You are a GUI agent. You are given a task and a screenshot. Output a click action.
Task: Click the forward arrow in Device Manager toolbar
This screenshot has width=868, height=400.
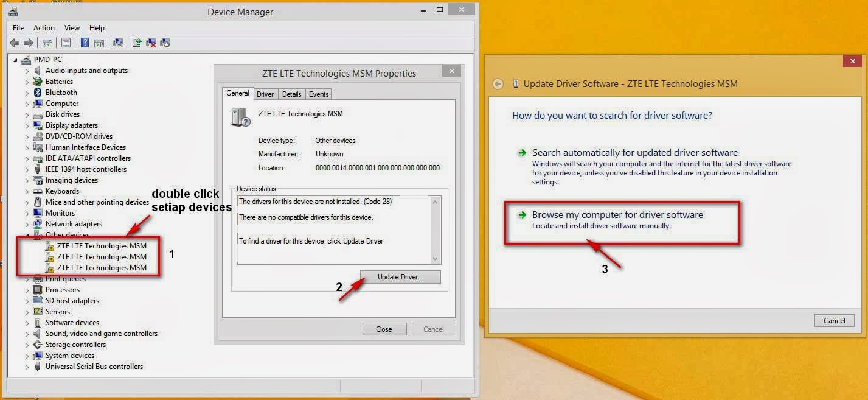coord(28,43)
